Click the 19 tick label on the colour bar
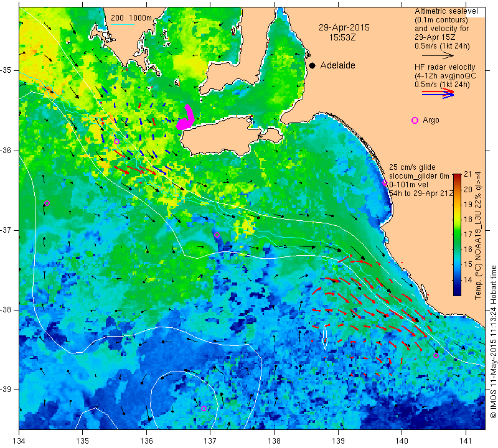Viewport: 498px width, 448px height. 467,205
